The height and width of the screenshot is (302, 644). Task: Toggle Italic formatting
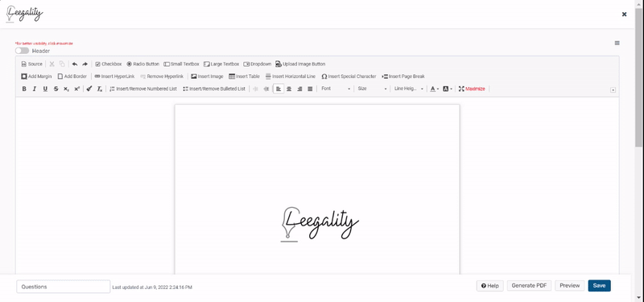[x=35, y=89]
